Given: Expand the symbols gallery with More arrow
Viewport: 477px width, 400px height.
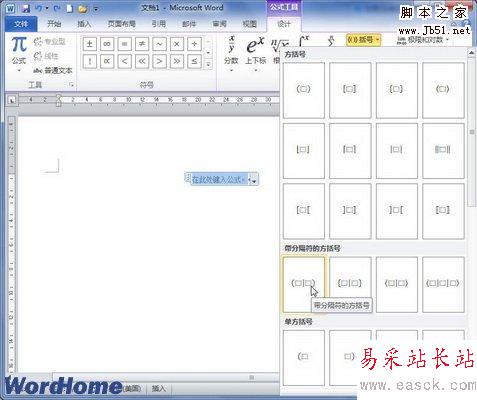Looking at the screenshot, I should point(208,64).
